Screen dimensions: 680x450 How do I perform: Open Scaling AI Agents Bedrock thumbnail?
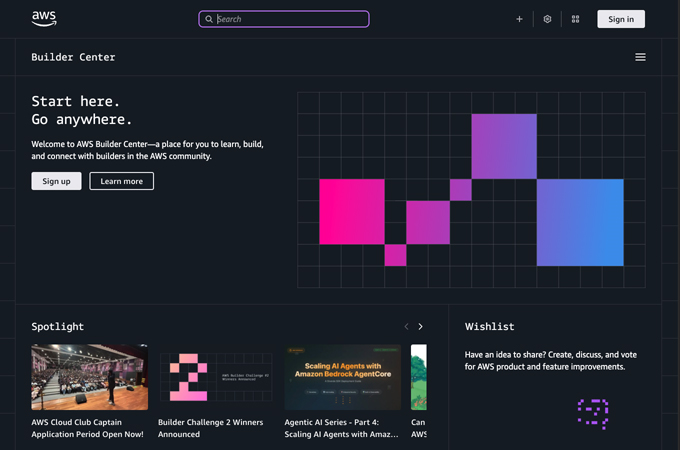pyautogui.click(x=343, y=377)
